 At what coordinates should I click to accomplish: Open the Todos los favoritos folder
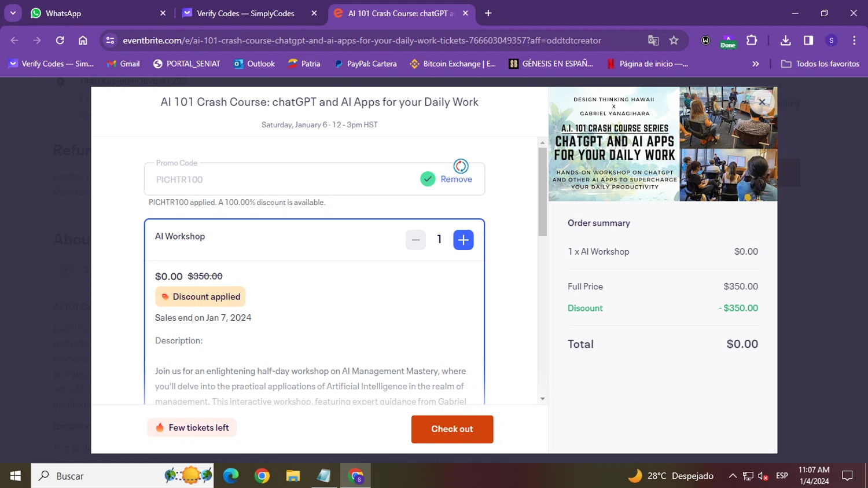point(820,64)
